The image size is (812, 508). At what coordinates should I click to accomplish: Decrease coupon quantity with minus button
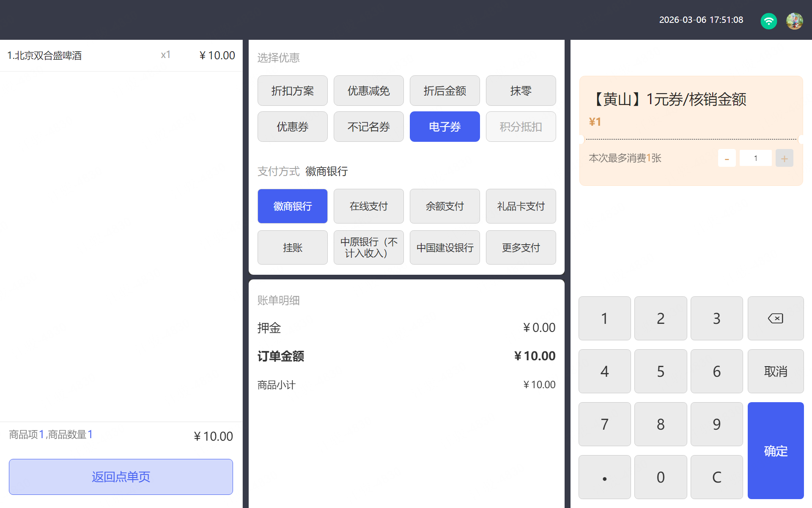727,158
